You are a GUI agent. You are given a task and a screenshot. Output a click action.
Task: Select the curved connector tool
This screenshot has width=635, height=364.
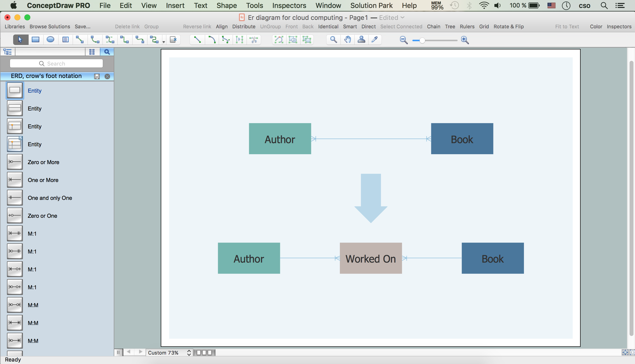point(211,39)
